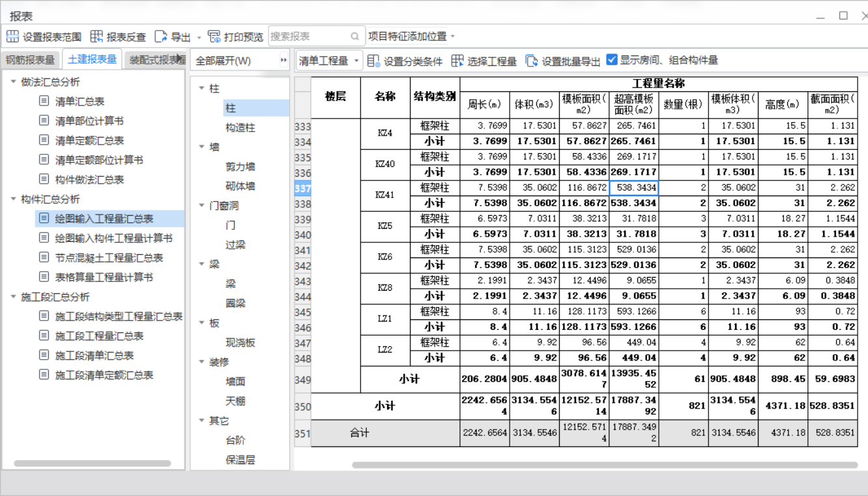This screenshot has height=496, width=868.
Task: Open the 导出 dropdown arrow
Action: coord(199,37)
